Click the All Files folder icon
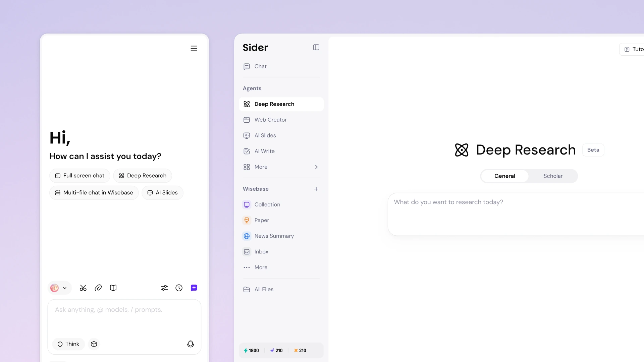The image size is (644, 362). (247, 290)
